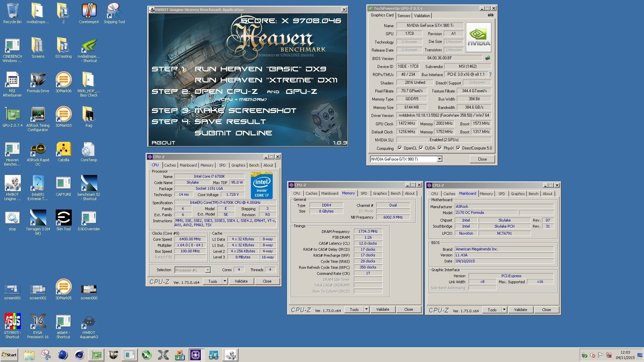The image size is (644, 362).
Task: Click RUN HEAVEN "XTREME" DX11
Action: (266, 80)
